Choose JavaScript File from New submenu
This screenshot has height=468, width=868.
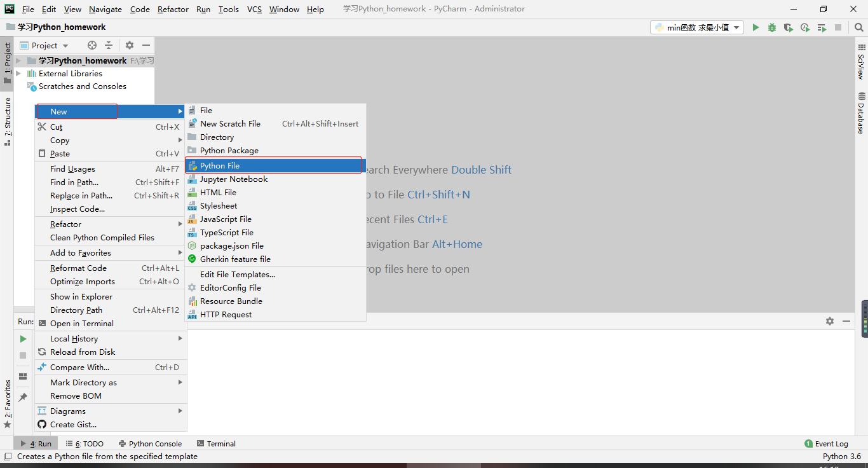[x=275, y=219]
